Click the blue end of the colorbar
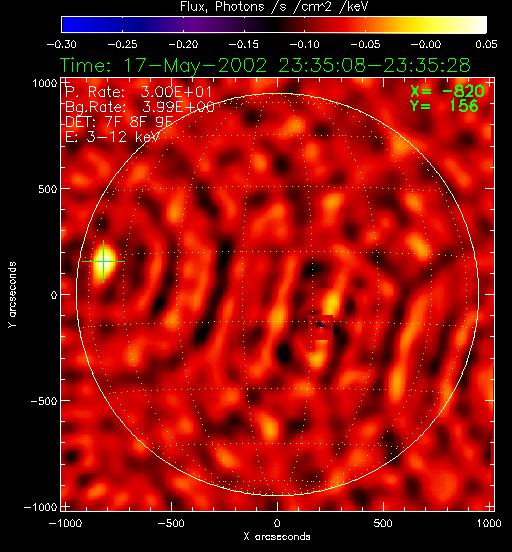 (70, 25)
